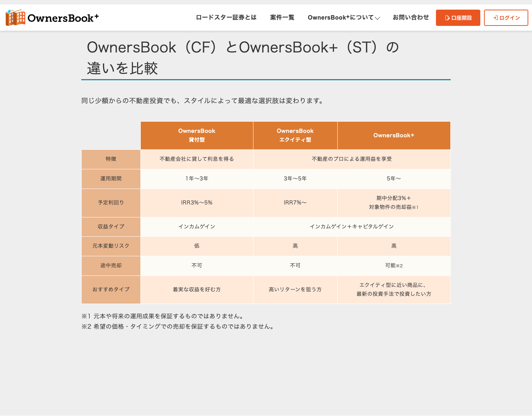The image size is (532, 416).
Task: Click the IRR7%〜 cell
Action: pyautogui.click(x=295, y=203)
